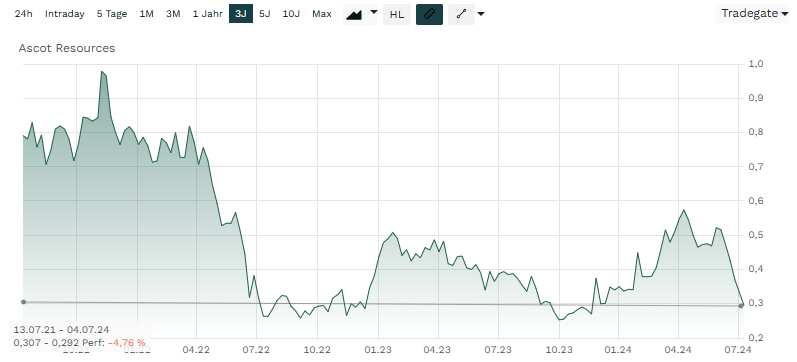Select the 3M time range
Image resolution: width=797 pixels, height=362 pixels.
173,14
